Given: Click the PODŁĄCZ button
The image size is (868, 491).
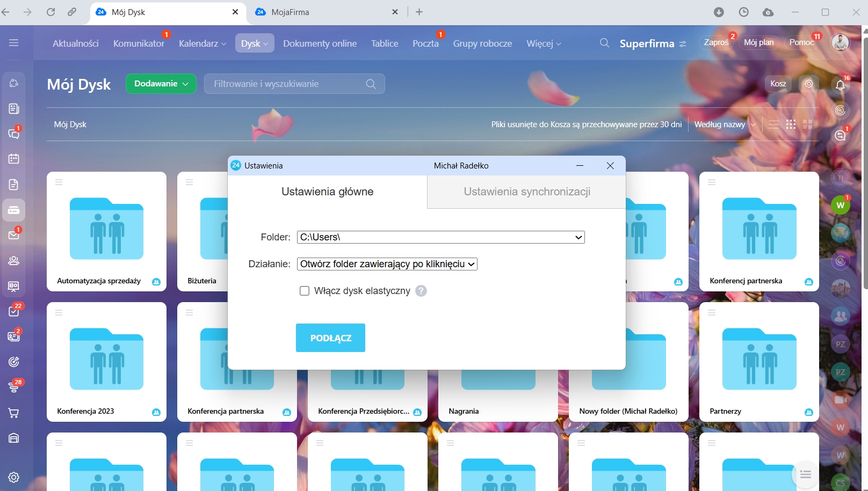Looking at the screenshot, I should pos(330,338).
